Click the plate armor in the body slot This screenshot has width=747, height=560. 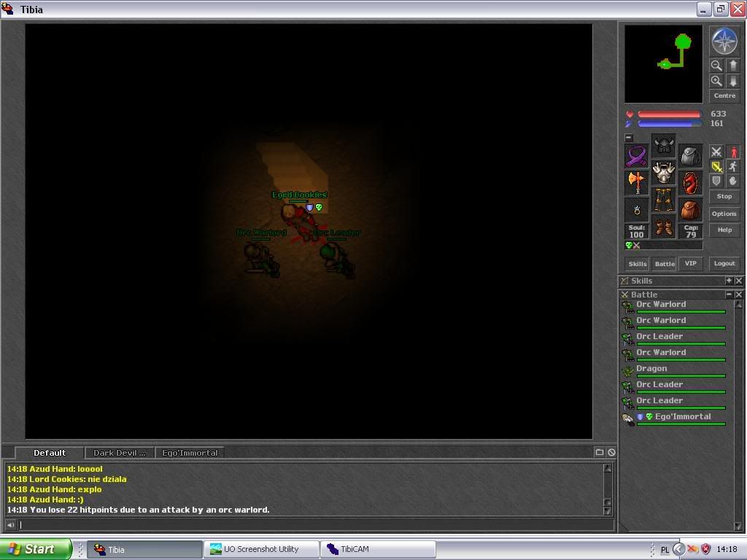coord(664,172)
